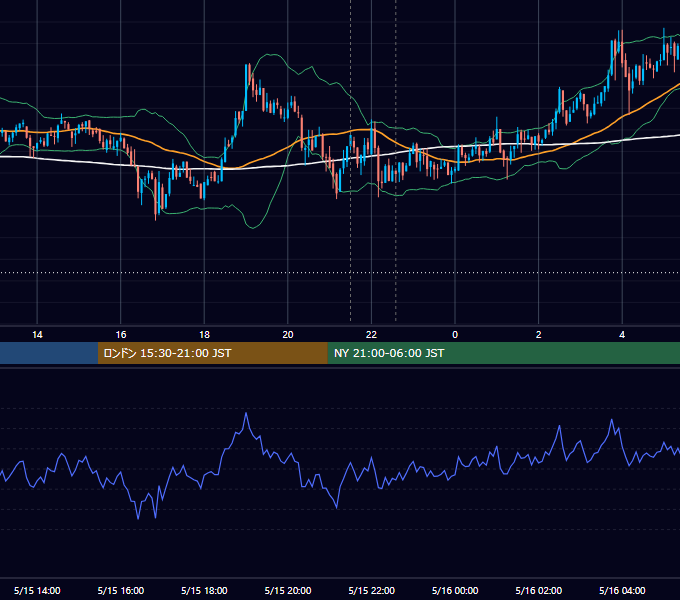
Task: Click the '16' hour axis label
Action: pyautogui.click(x=121, y=335)
